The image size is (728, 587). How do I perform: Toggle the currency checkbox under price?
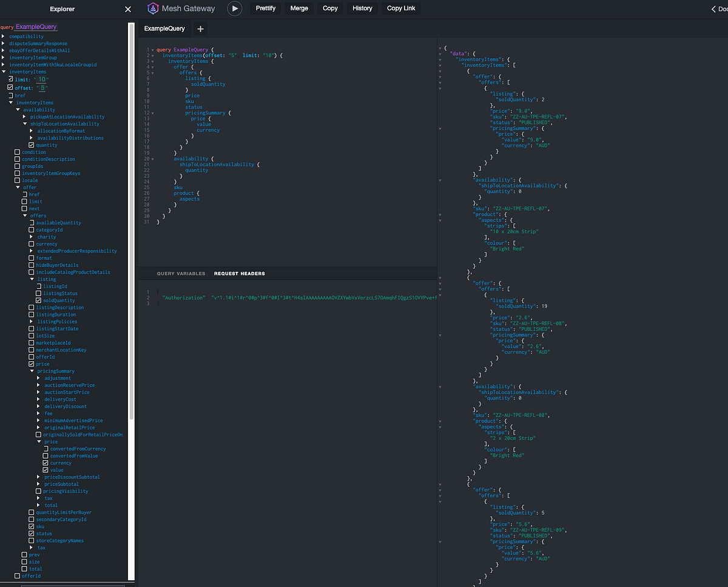point(45,463)
